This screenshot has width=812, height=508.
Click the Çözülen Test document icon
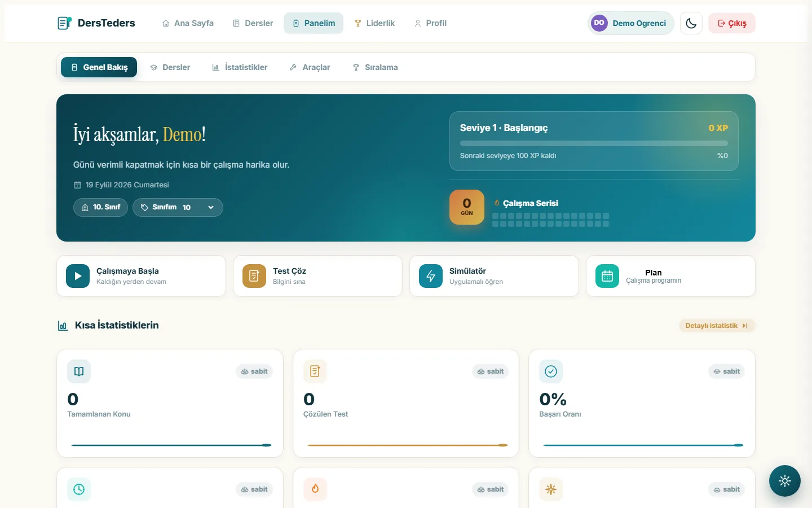[315, 371]
